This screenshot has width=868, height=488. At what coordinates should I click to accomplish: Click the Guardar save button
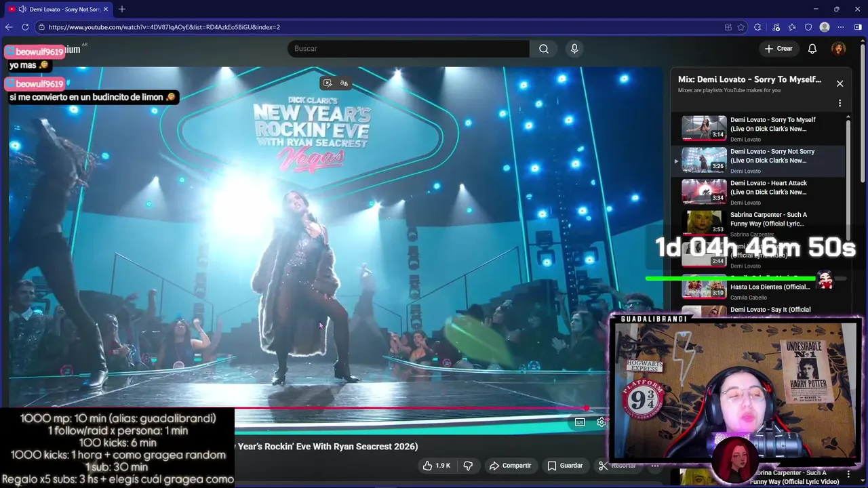pyautogui.click(x=565, y=466)
